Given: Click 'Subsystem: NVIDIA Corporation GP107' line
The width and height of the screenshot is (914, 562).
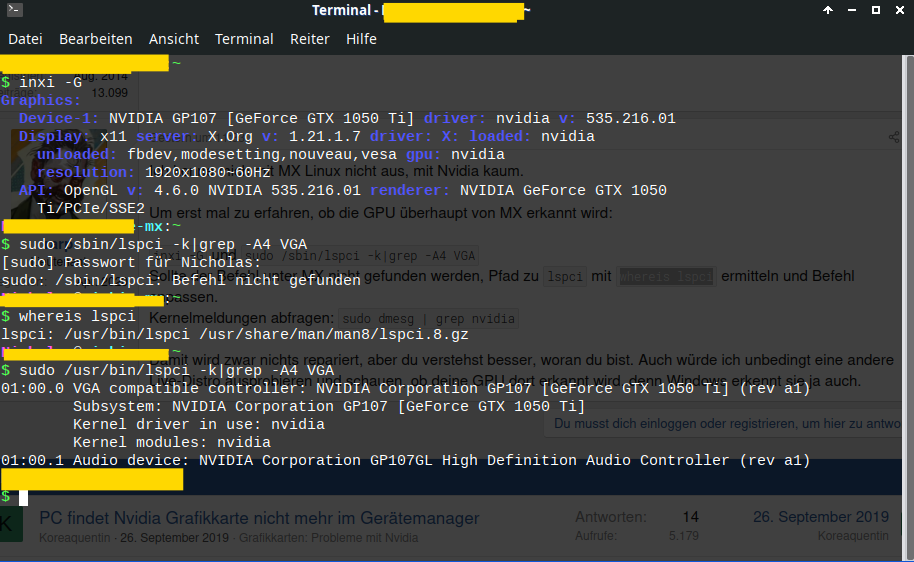Looking at the screenshot, I should click(329, 406).
